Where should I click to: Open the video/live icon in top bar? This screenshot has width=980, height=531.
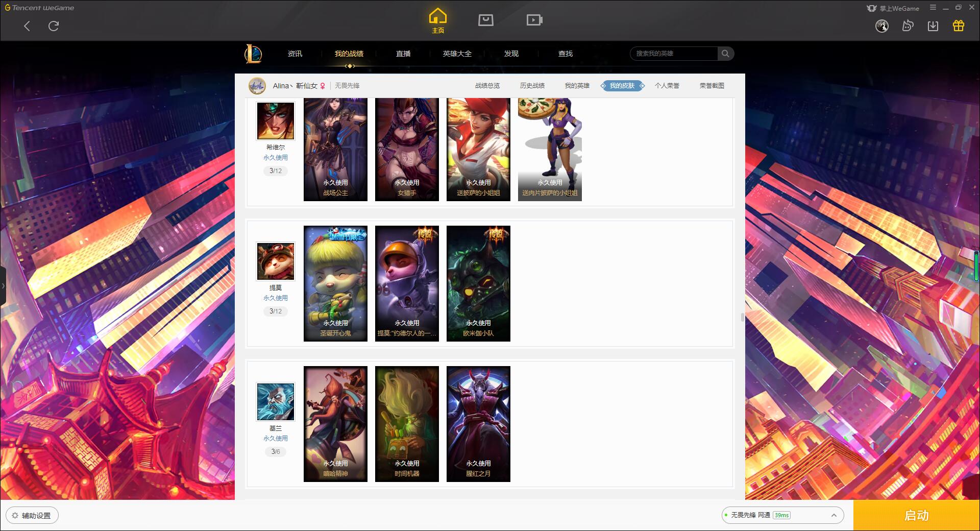[534, 20]
